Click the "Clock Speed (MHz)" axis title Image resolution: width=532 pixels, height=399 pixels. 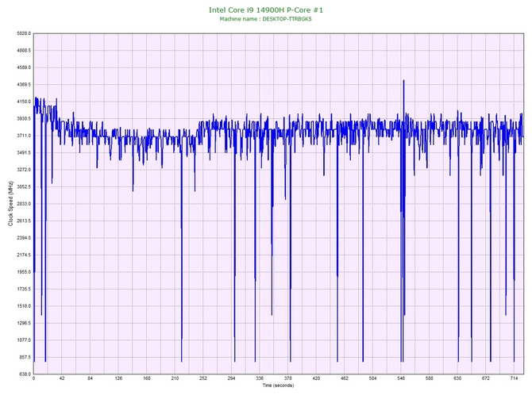tap(10, 204)
